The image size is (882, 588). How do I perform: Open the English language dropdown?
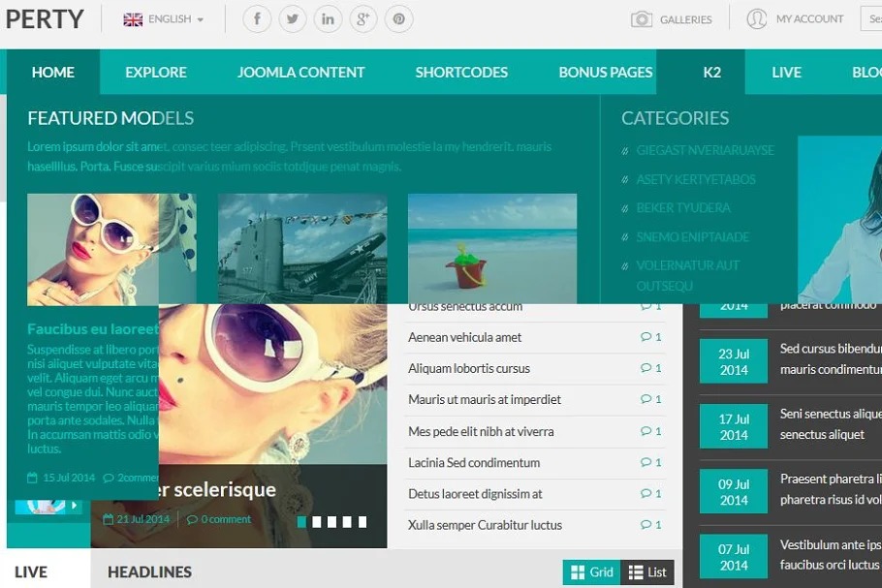(164, 19)
